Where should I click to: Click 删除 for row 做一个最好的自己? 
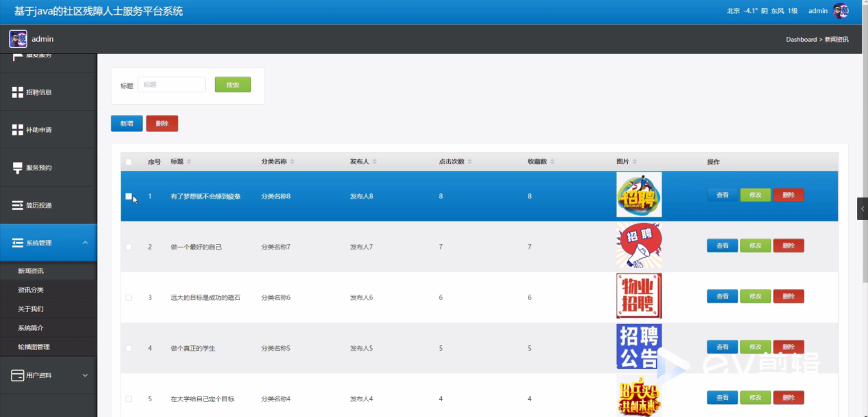click(x=789, y=245)
